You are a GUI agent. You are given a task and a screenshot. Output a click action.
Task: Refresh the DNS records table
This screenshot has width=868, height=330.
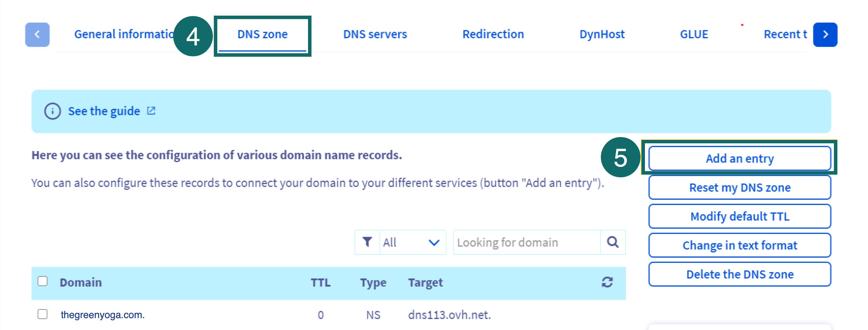(x=607, y=283)
